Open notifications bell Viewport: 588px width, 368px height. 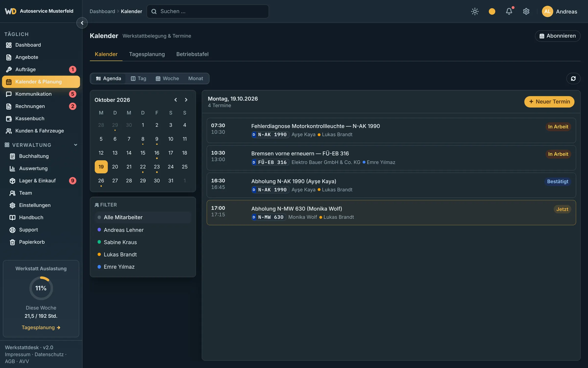509,11
